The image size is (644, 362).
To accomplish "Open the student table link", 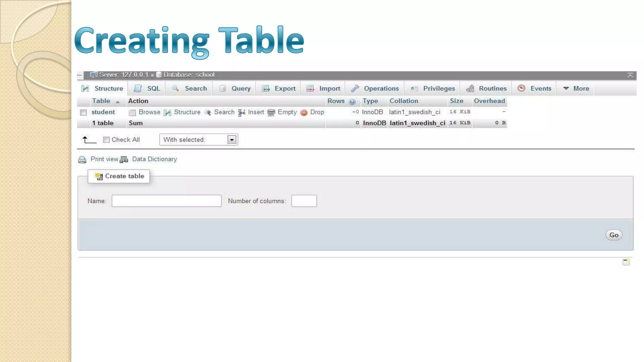I will [103, 112].
